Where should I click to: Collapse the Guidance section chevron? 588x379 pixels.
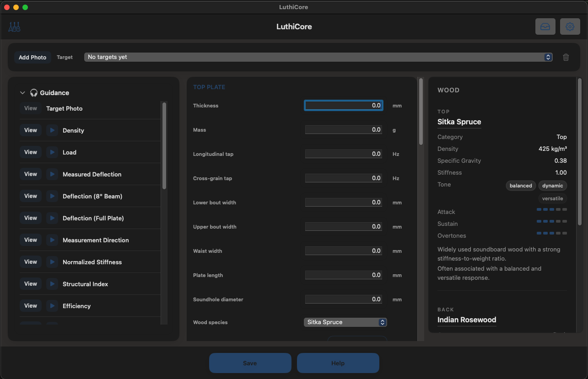pos(22,93)
